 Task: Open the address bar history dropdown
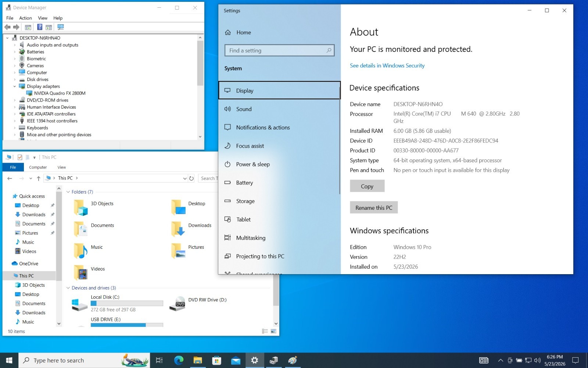(184, 178)
